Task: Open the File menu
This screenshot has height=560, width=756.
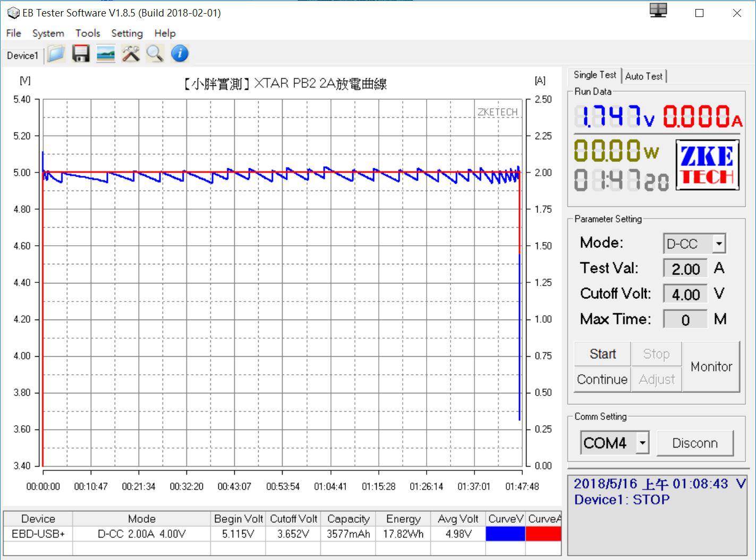Action: pos(14,33)
